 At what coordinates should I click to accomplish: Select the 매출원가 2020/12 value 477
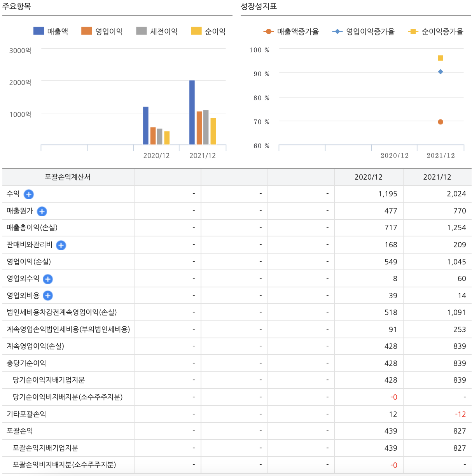point(391,211)
